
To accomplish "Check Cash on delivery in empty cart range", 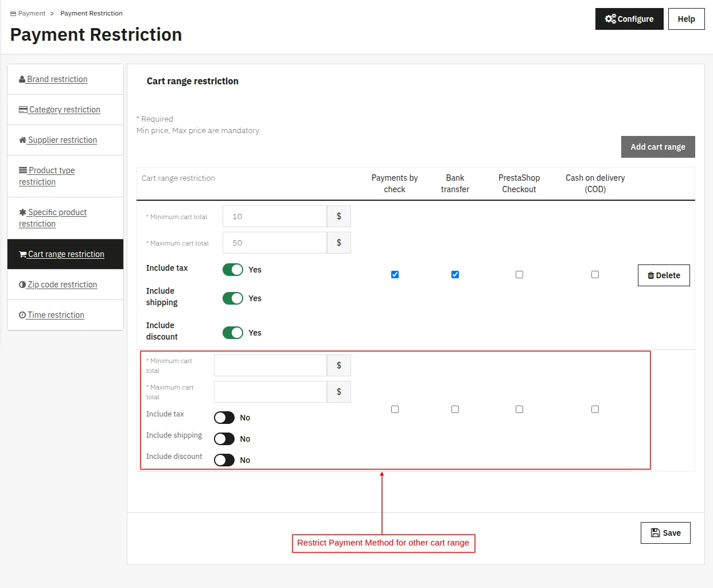I will tap(595, 410).
